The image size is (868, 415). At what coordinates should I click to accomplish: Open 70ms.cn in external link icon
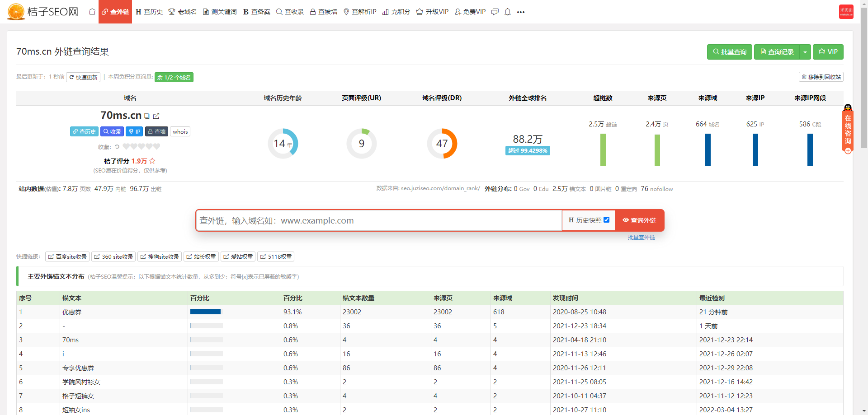click(x=156, y=116)
